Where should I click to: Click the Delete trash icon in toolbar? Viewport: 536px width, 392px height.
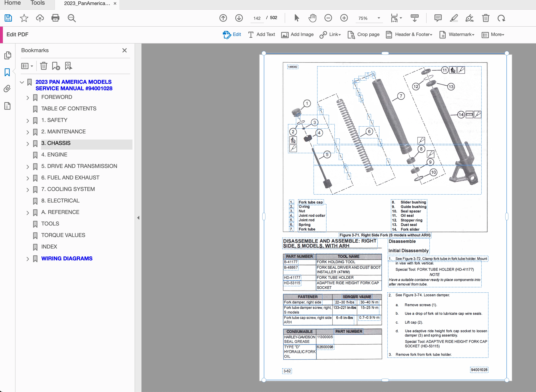coord(485,18)
